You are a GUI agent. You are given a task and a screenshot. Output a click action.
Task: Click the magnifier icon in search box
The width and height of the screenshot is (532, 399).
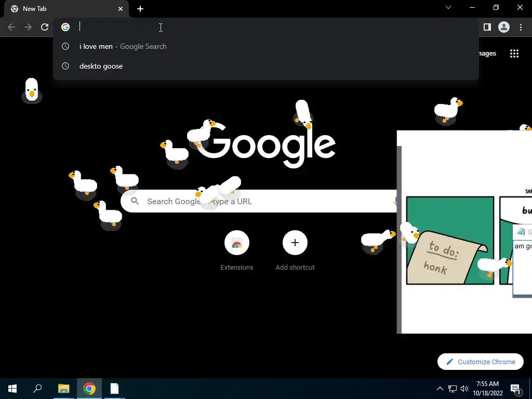(x=135, y=201)
